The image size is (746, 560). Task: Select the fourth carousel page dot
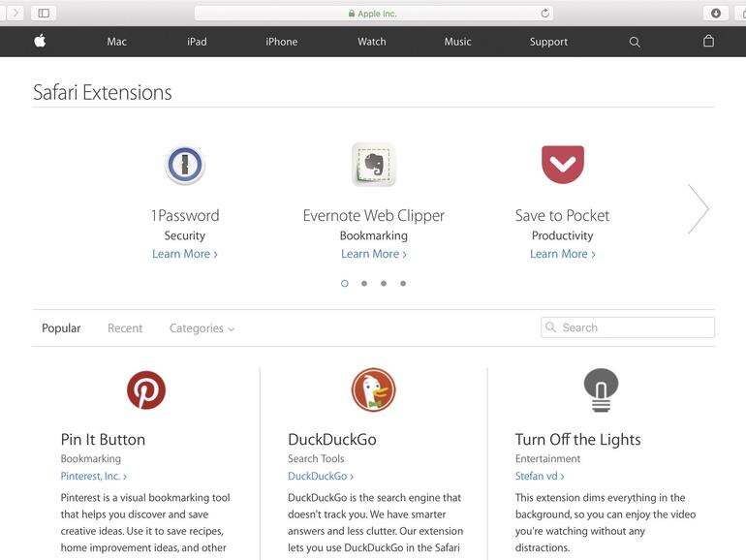[403, 284]
